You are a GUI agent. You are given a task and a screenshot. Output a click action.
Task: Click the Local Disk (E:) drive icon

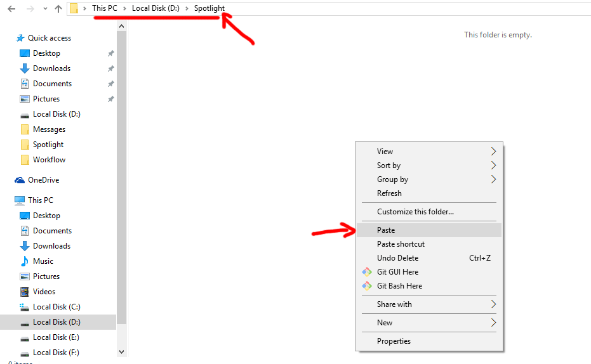coord(25,338)
